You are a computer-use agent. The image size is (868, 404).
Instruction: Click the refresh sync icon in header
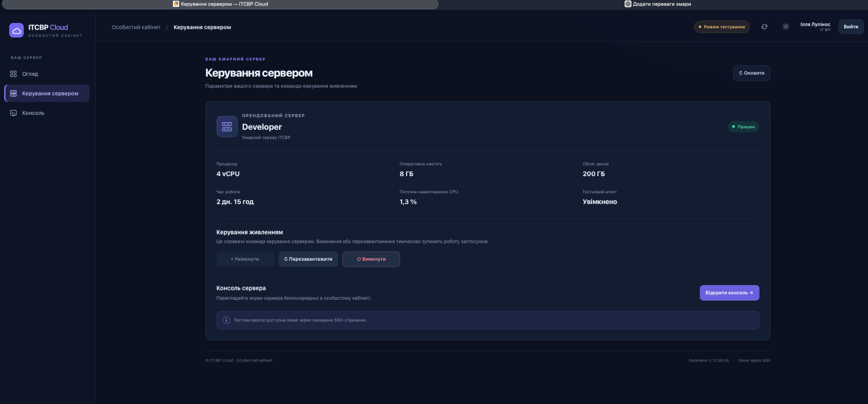[x=764, y=27]
